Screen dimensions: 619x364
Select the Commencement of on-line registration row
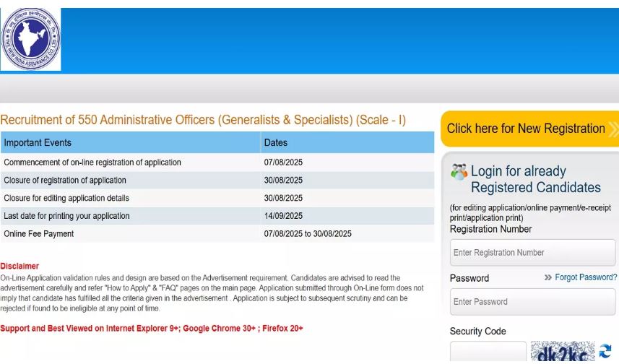[217, 162]
